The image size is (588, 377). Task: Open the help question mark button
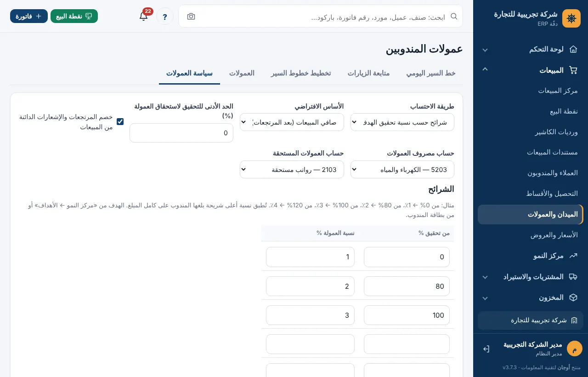coord(165,17)
